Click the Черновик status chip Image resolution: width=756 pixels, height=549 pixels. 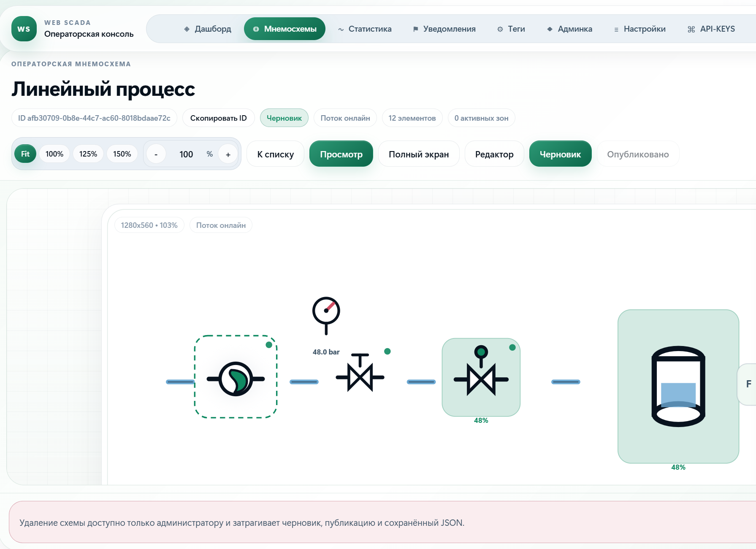click(284, 118)
